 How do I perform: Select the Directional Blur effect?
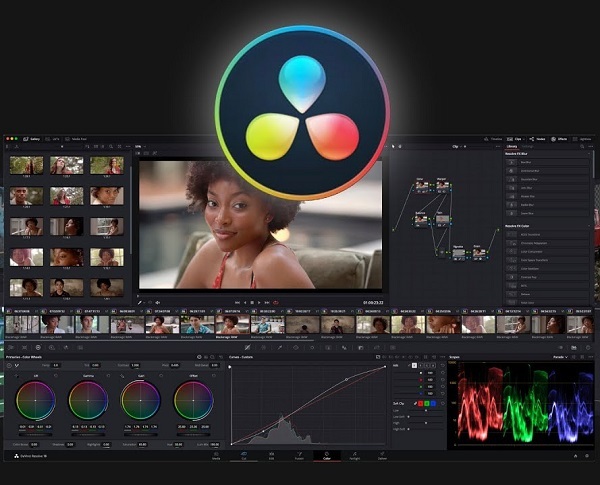(x=548, y=171)
